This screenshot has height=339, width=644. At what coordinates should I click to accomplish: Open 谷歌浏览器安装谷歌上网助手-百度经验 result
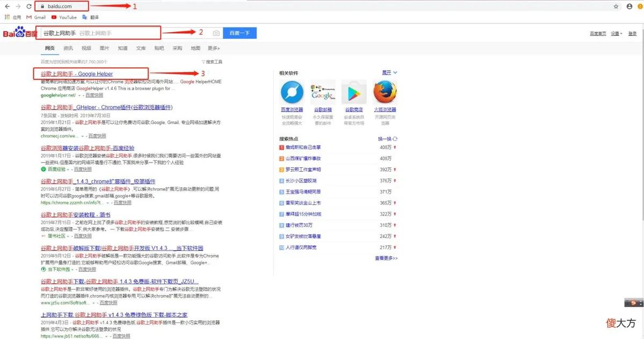87,148
